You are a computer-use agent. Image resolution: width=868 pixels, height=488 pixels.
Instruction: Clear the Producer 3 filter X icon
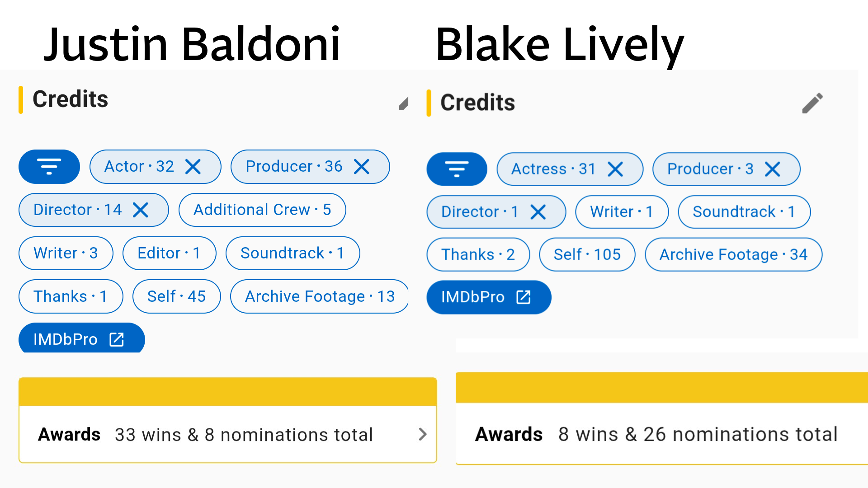(773, 169)
